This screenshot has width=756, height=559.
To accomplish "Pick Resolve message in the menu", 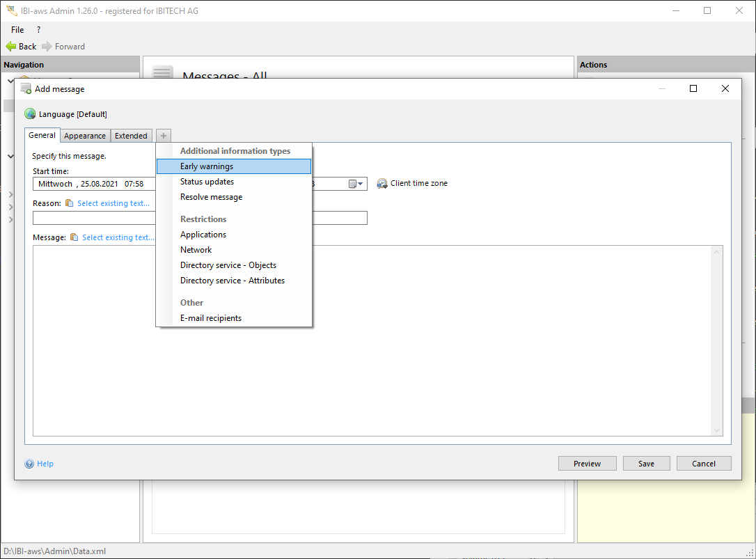I will [x=211, y=197].
